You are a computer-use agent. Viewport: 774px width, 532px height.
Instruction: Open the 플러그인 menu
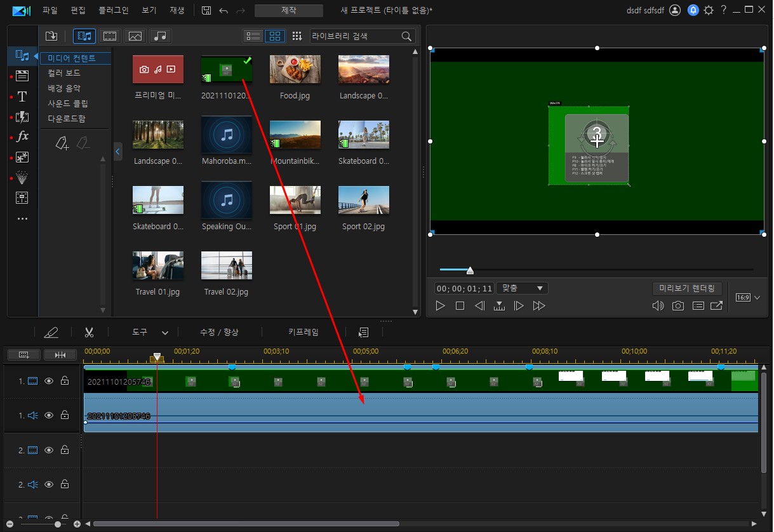pyautogui.click(x=113, y=10)
